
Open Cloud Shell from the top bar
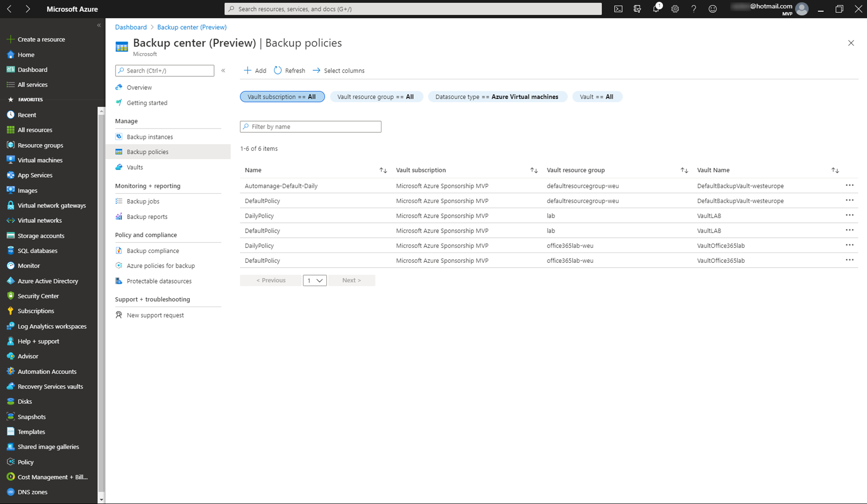pyautogui.click(x=618, y=9)
